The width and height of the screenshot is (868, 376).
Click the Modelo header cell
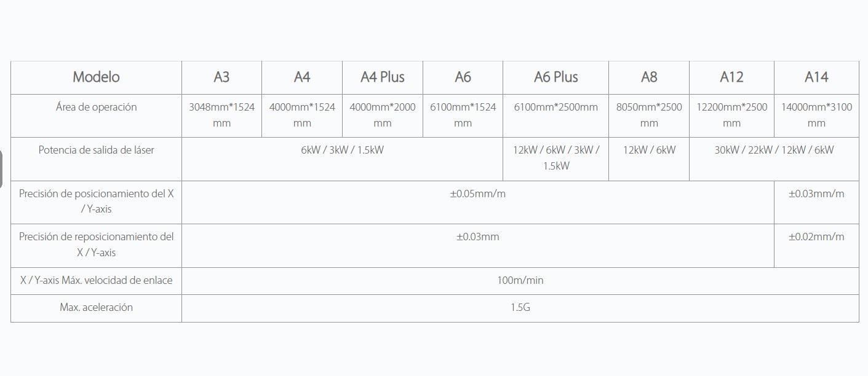click(x=96, y=77)
